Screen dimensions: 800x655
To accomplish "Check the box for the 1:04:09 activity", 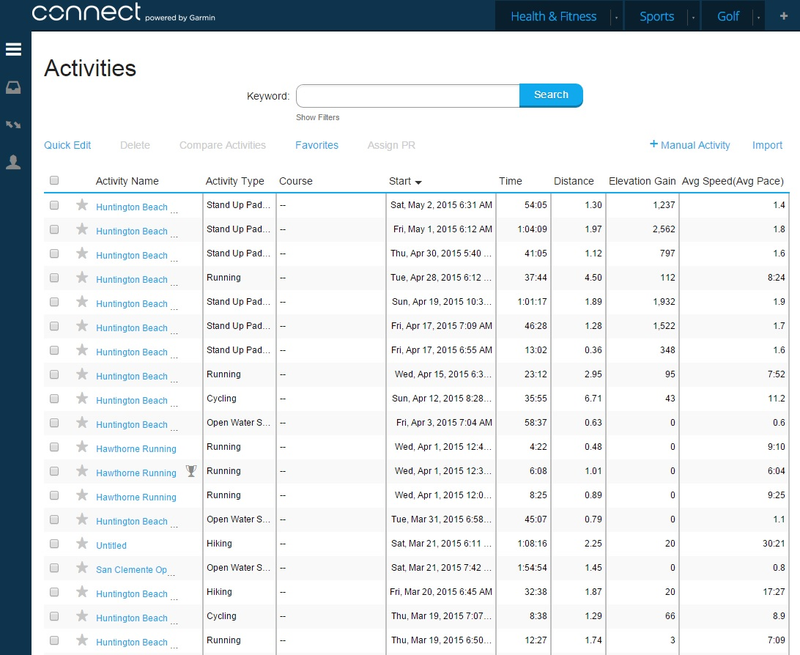I will (54, 230).
